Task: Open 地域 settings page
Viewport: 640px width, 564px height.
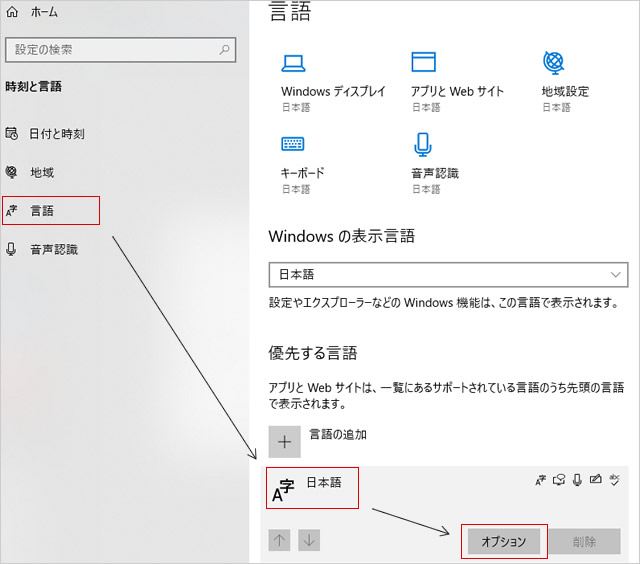Action: (42, 172)
